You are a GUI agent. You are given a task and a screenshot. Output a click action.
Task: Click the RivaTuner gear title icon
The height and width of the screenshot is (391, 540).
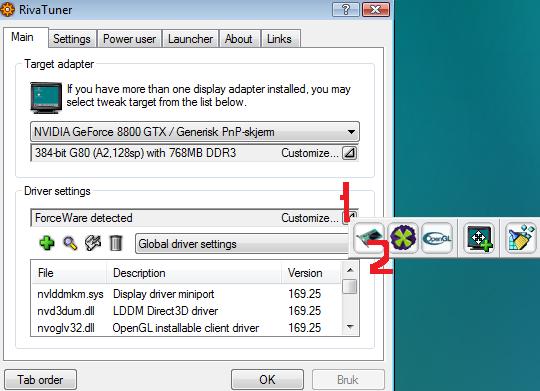[x=7, y=9]
